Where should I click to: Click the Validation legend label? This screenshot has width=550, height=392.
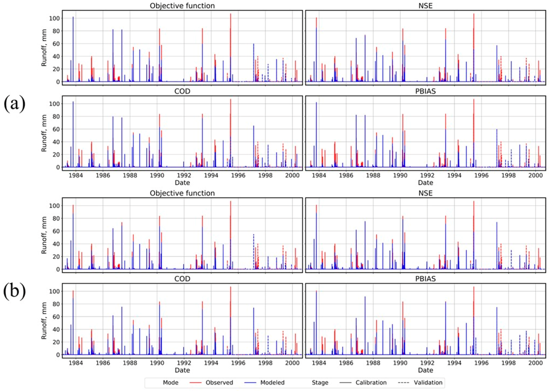coord(428,383)
